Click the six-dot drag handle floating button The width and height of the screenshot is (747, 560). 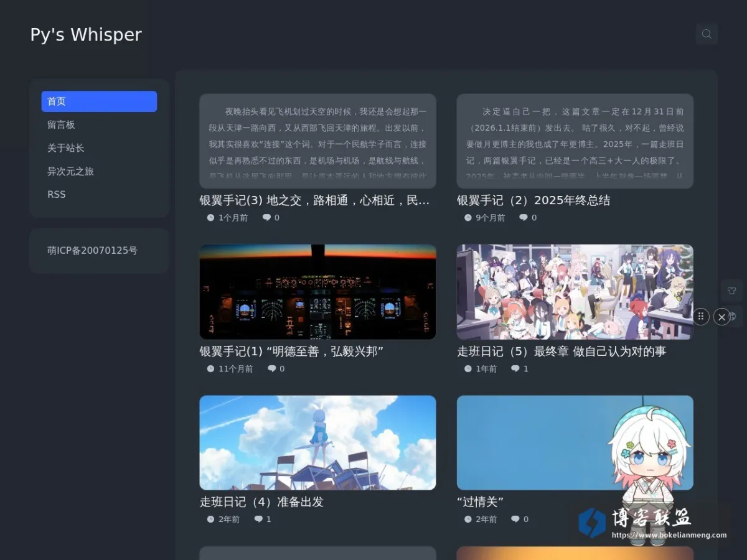701,317
